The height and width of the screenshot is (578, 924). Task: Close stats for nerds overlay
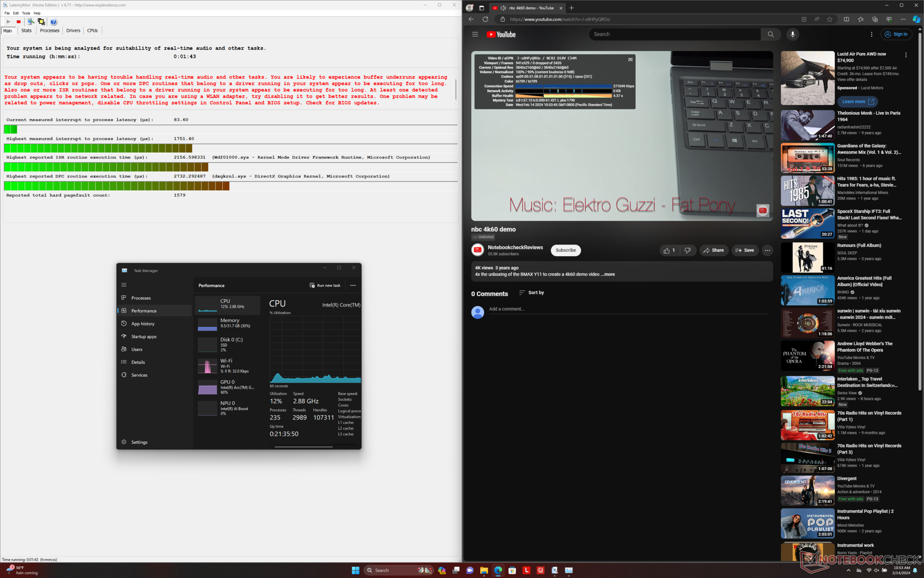pyautogui.click(x=630, y=59)
